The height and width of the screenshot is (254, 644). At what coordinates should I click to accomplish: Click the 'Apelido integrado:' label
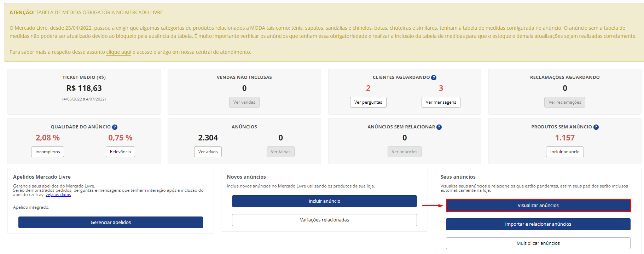(31, 207)
